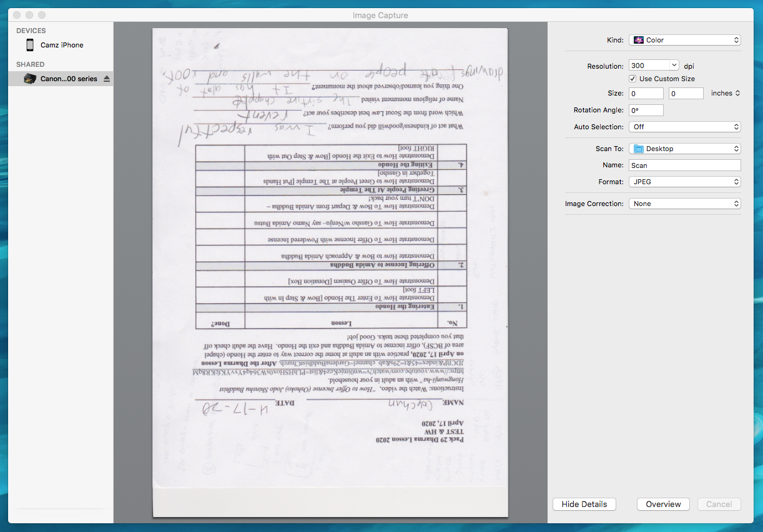This screenshot has height=532, width=763.
Task: Open the Kind dropdown showing Color
Action: tap(685, 39)
